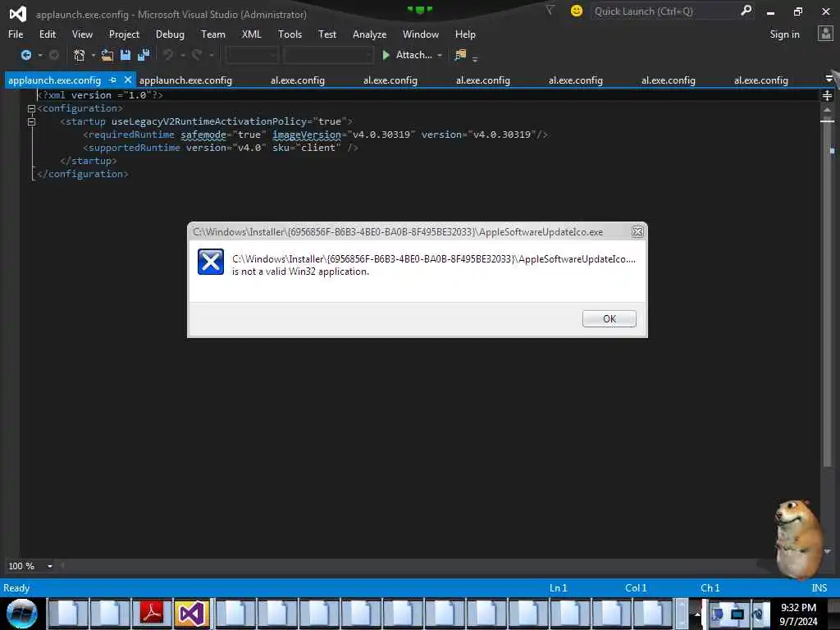Split the editor with the splitter icon
This screenshot has height=630, width=840.
pos(827,95)
